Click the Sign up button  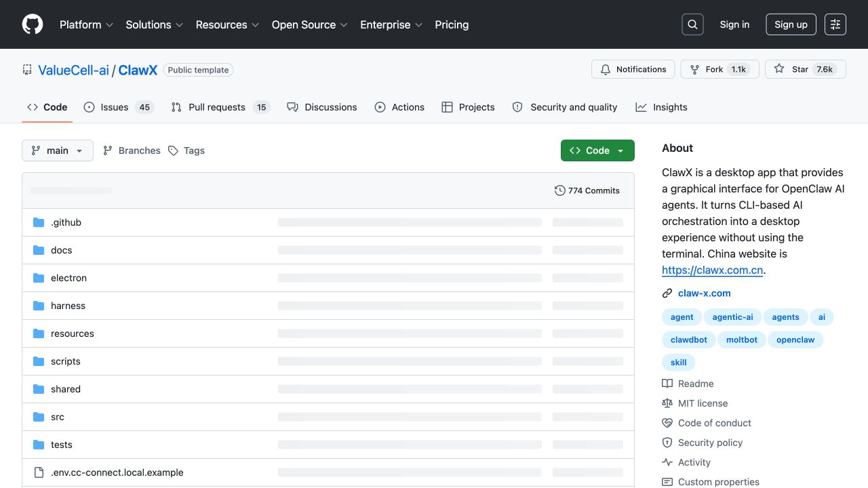pyautogui.click(x=791, y=24)
